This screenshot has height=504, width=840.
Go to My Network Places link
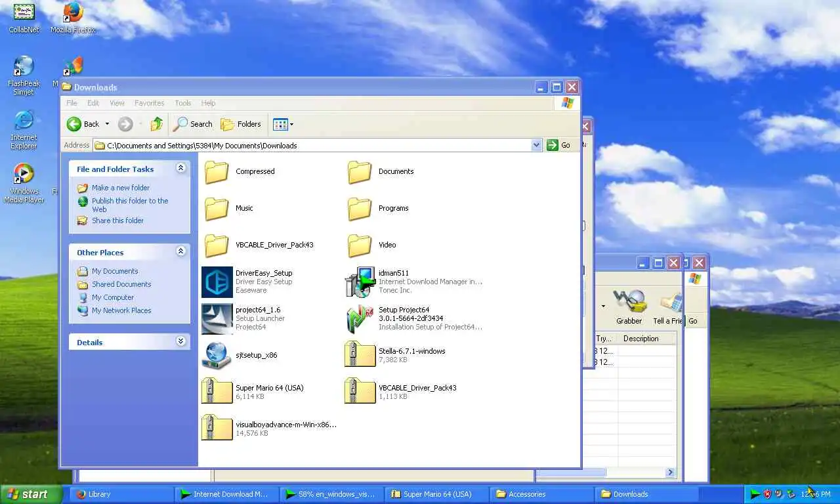pos(121,310)
